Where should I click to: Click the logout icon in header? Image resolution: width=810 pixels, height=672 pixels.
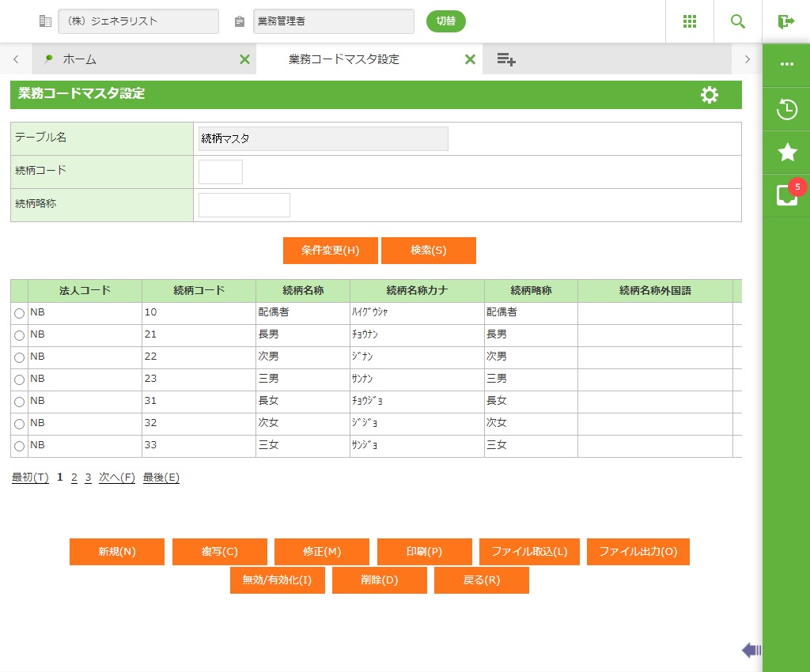[x=785, y=21]
